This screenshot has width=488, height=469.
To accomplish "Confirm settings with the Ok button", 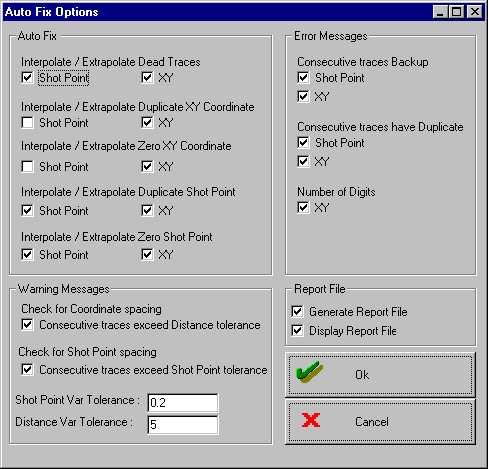I will tap(380, 375).
